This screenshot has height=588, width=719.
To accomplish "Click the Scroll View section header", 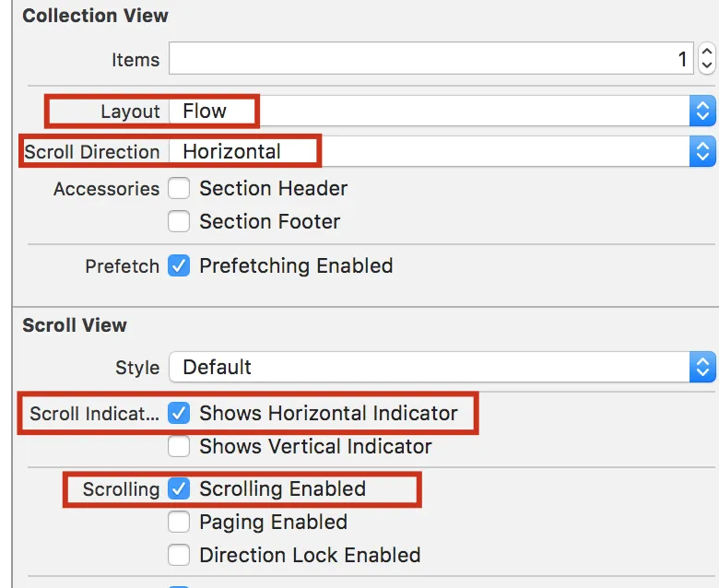I will tap(75, 325).
